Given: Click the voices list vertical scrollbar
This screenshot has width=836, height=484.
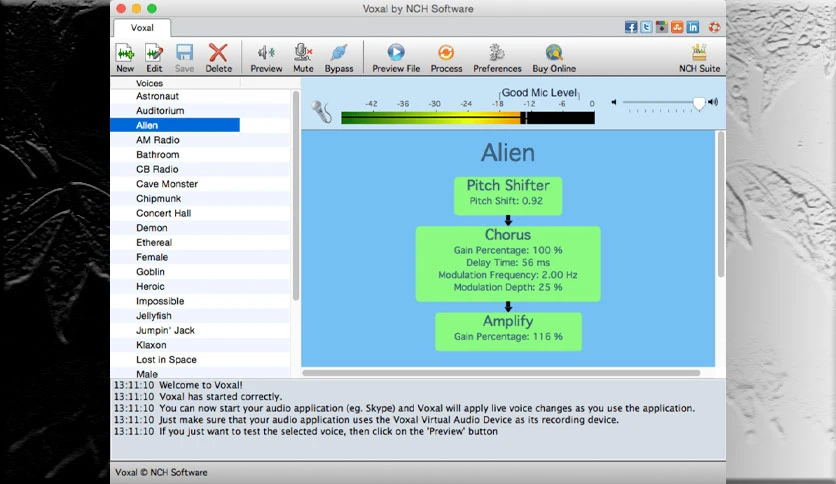Looking at the screenshot, I should click(x=295, y=195).
